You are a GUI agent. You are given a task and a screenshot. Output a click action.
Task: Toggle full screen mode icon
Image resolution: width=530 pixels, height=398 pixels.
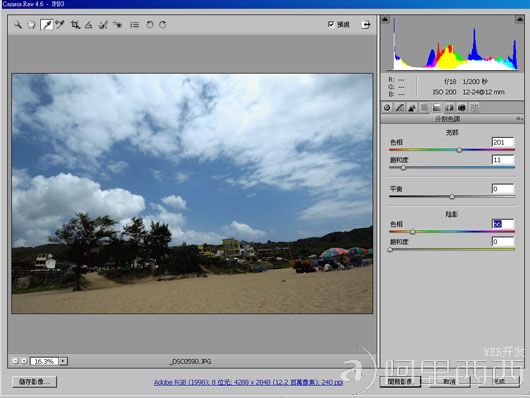point(366,25)
